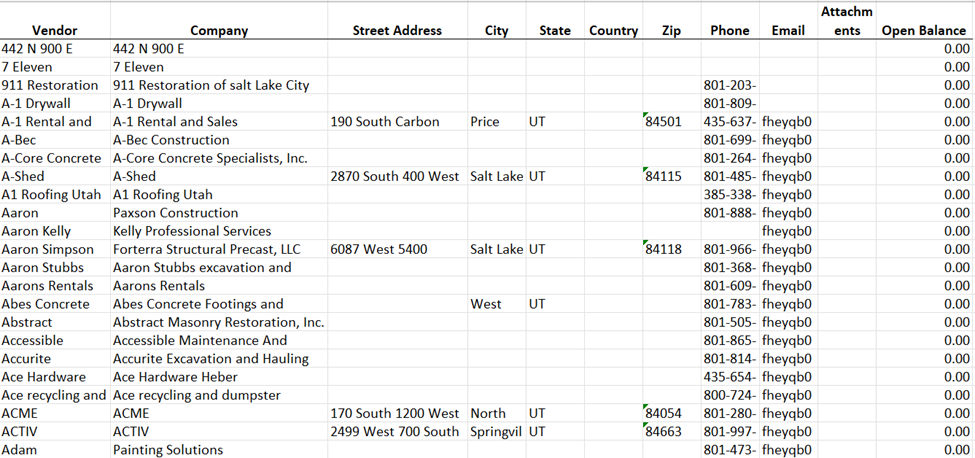Image resolution: width=975 pixels, height=458 pixels.
Task: Click vendor cell ACTIV
Action: tap(55, 432)
